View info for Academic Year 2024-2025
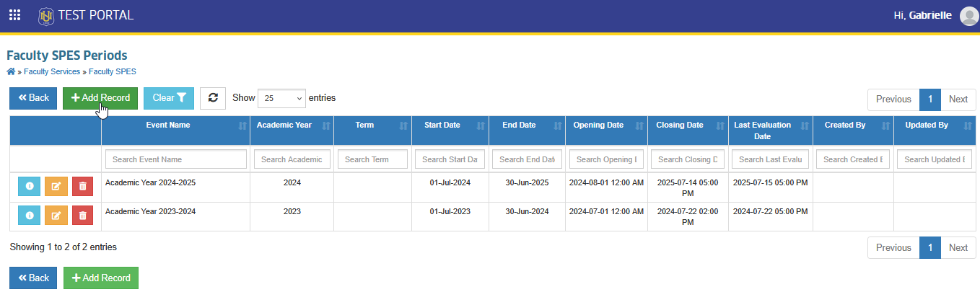 (30, 187)
